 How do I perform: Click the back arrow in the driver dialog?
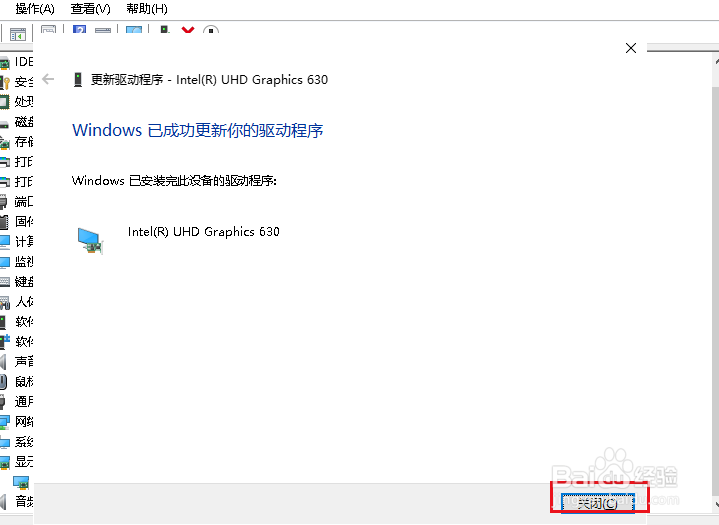coord(48,79)
